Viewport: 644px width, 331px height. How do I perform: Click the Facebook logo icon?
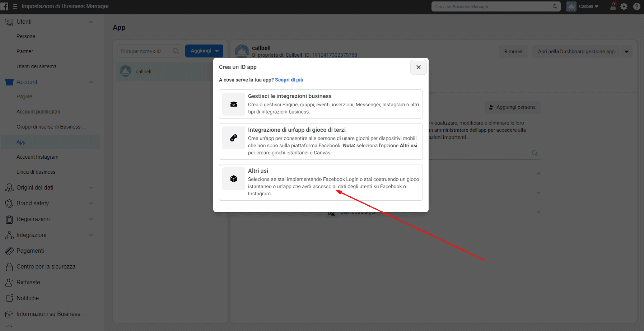click(4, 6)
